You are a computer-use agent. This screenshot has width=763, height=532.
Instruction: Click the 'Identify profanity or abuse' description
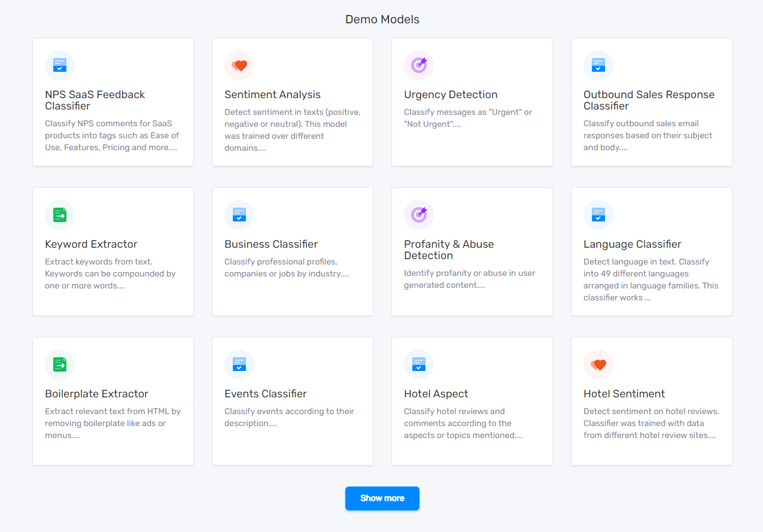coord(470,279)
